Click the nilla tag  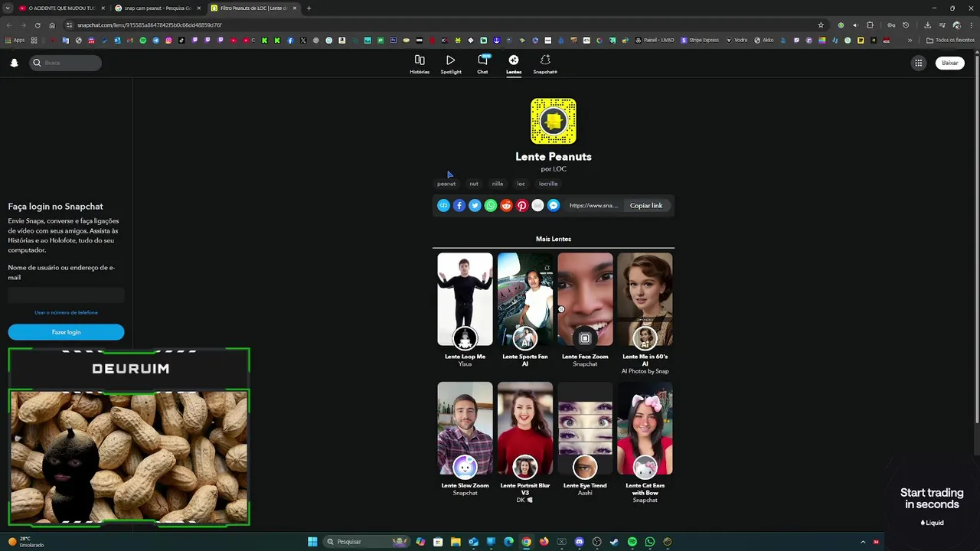tap(498, 184)
